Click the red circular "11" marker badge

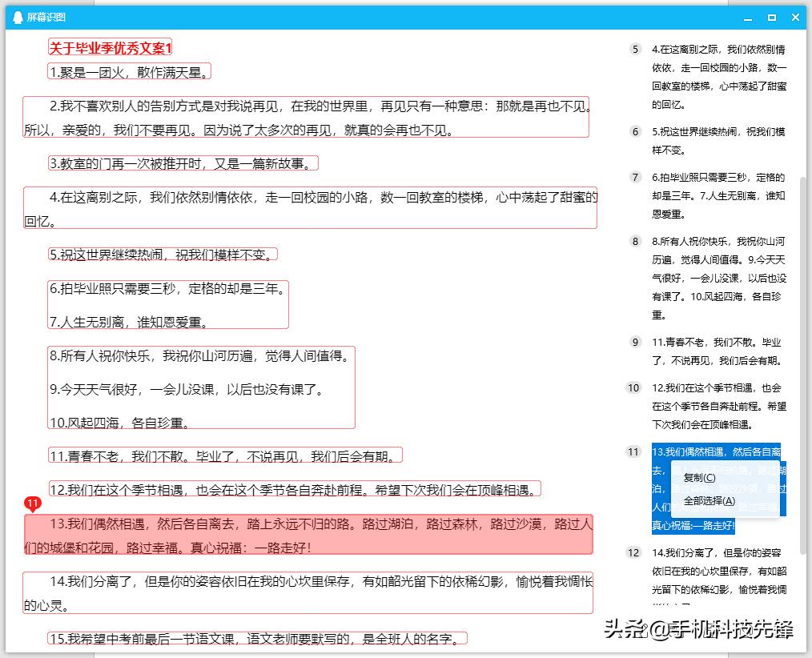coord(32,504)
